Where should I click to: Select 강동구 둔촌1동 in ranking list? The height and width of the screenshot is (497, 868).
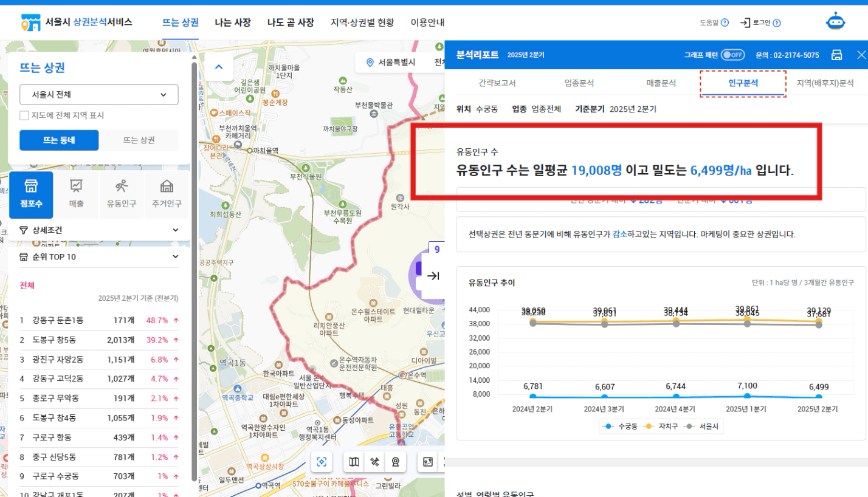(x=59, y=320)
